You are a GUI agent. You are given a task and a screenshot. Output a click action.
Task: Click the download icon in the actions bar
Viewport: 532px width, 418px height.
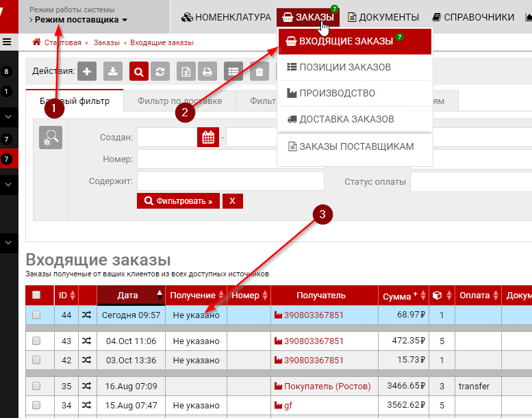tap(113, 71)
